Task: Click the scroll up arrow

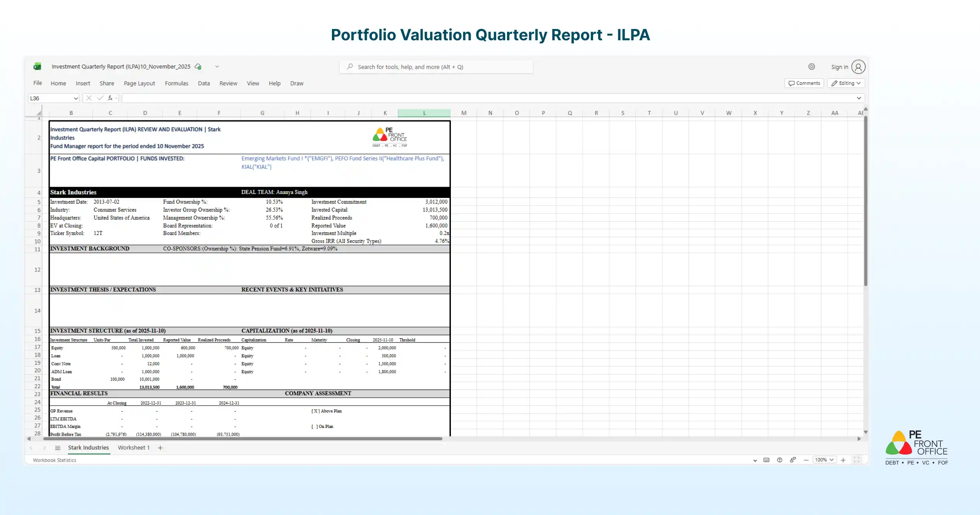Action: click(x=865, y=109)
